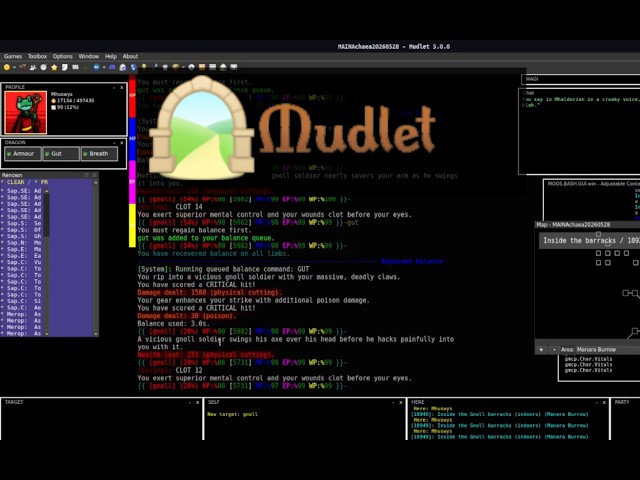
Task: Open the Window menu
Action: coord(89,56)
